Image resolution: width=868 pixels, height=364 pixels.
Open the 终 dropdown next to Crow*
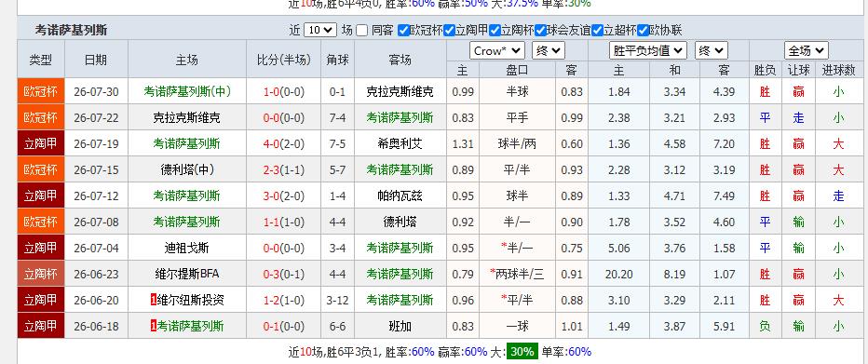click(548, 51)
